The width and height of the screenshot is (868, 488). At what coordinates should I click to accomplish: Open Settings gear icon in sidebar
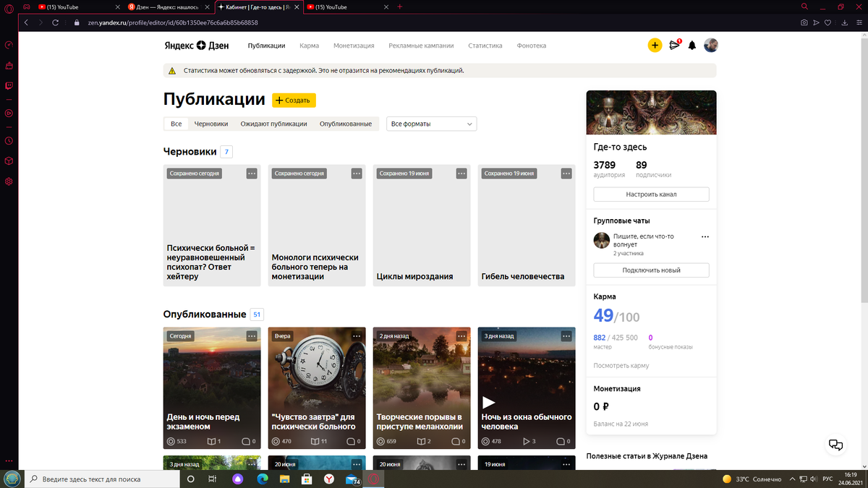coord(9,181)
